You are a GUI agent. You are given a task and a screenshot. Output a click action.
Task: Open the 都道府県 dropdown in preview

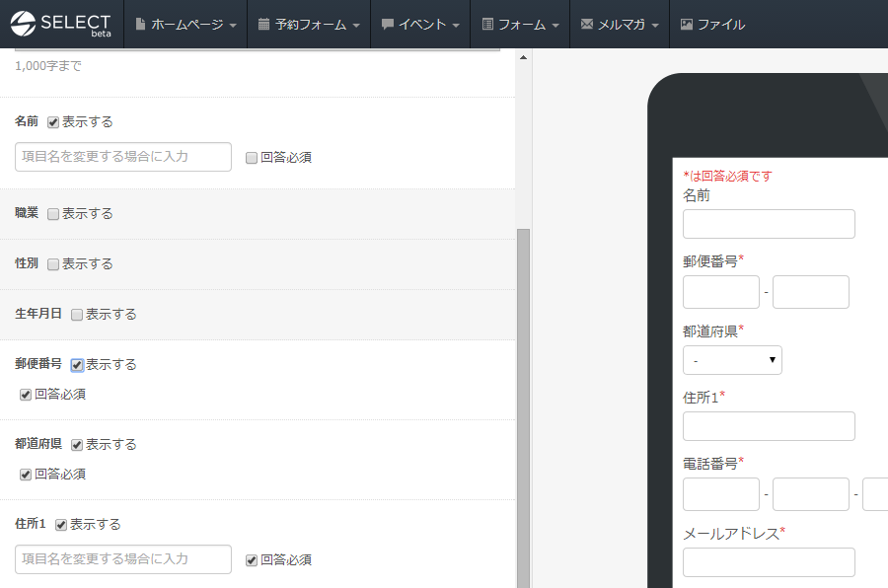point(732,360)
